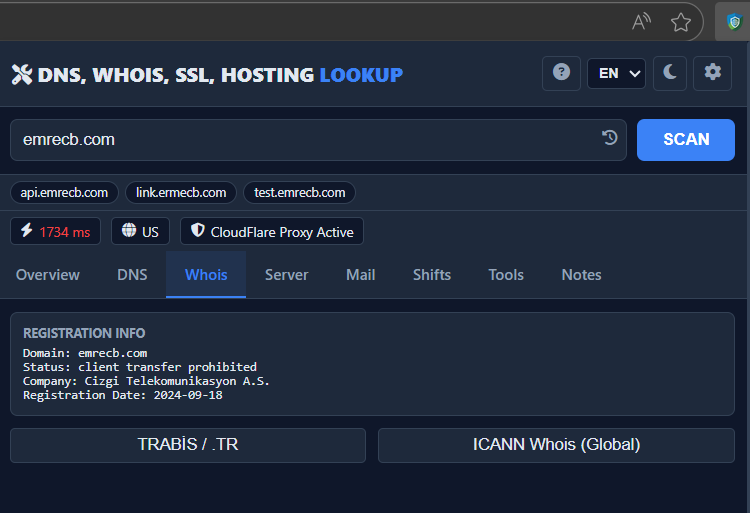Click the CloudFlare Proxy Active shield badge
750x513 pixels.
pyautogui.click(x=272, y=231)
